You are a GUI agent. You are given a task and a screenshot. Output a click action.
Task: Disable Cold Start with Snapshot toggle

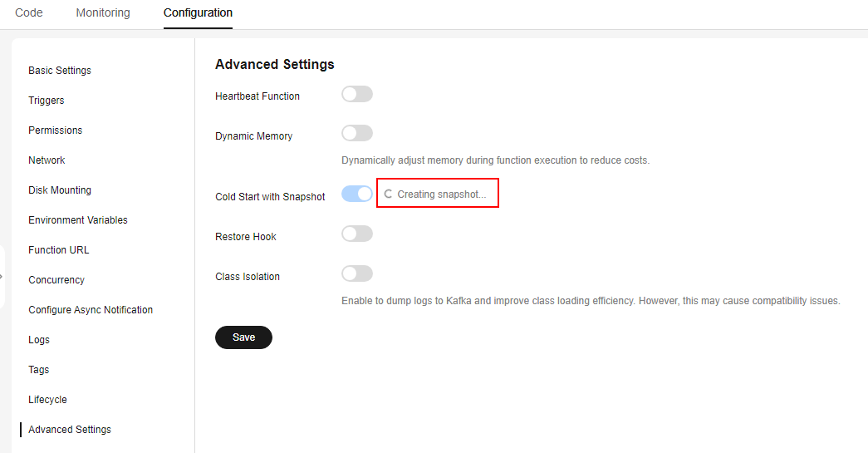point(357,194)
